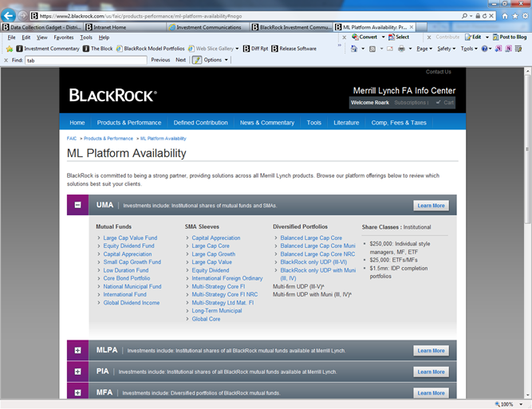Open browser settings with the gear icon
Image resolution: width=532 pixels, height=409 pixels.
(x=525, y=16)
